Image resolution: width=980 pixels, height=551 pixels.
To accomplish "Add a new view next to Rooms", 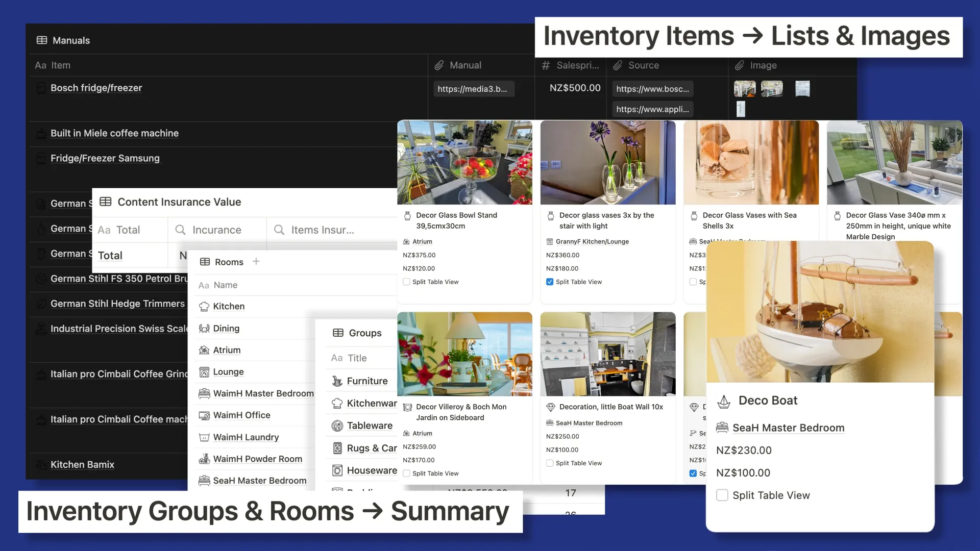I will pos(256,261).
